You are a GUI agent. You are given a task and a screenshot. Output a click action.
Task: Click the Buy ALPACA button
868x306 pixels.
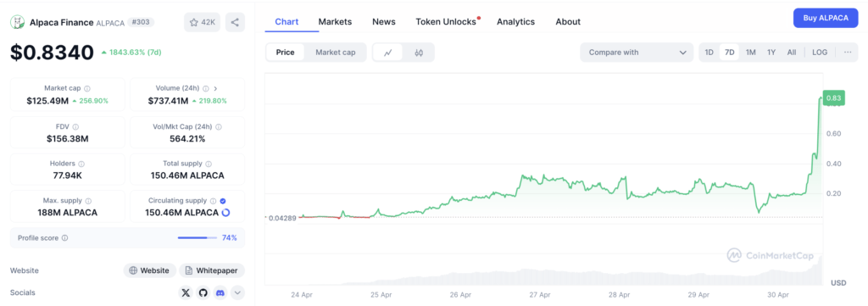(826, 18)
